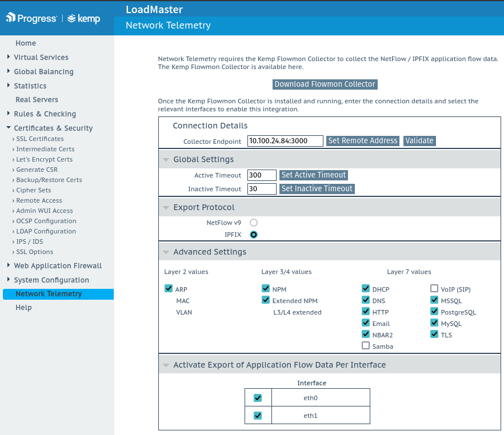Collapse the Advanced Settings section arrow
Viewport: 504px width, 435px height.
pos(166,252)
